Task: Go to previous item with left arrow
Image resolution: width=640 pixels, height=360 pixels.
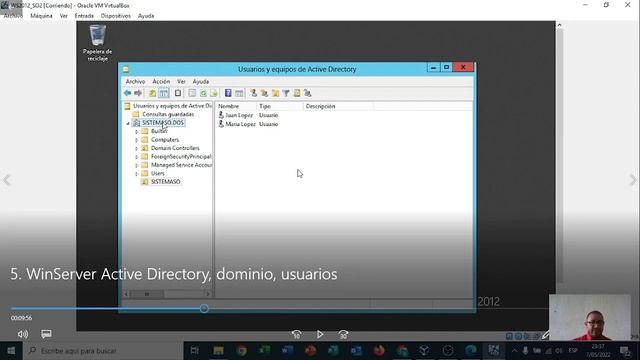Action: pyautogui.click(x=7, y=180)
